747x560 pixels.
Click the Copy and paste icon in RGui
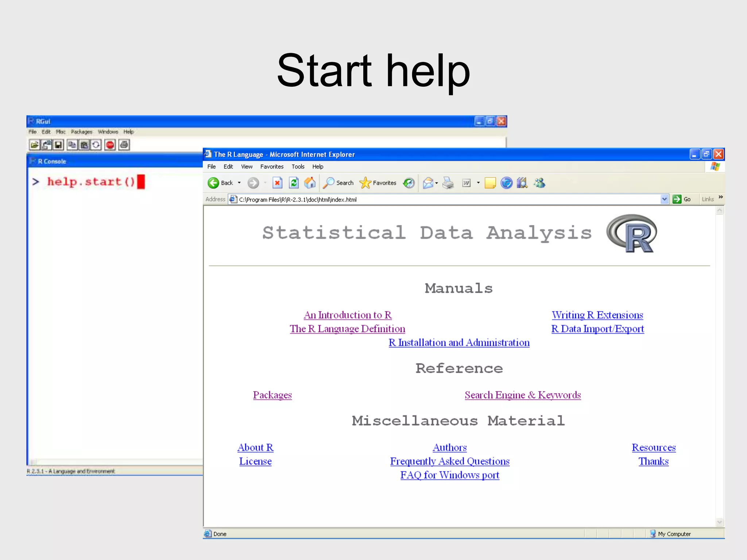(96, 145)
